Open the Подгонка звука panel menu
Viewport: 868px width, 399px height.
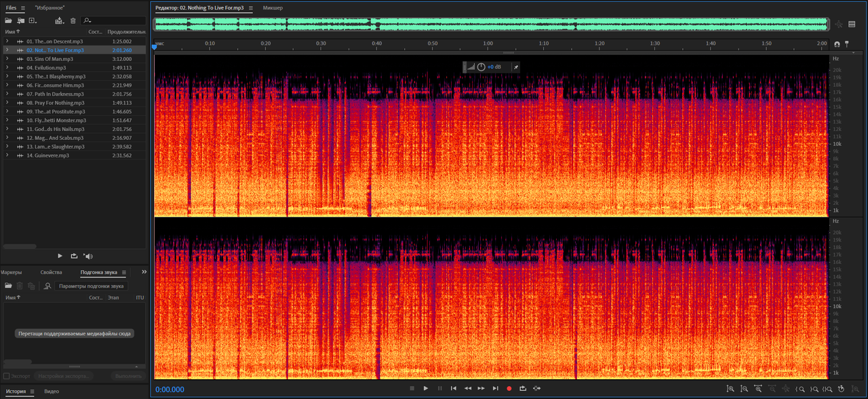click(x=124, y=272)
